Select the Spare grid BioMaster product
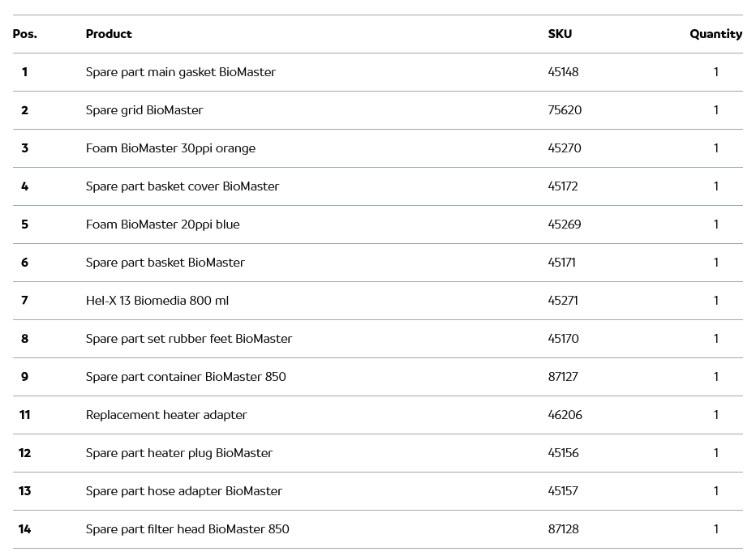This screenshot has width=756, height=556. (x=144, y=110)
